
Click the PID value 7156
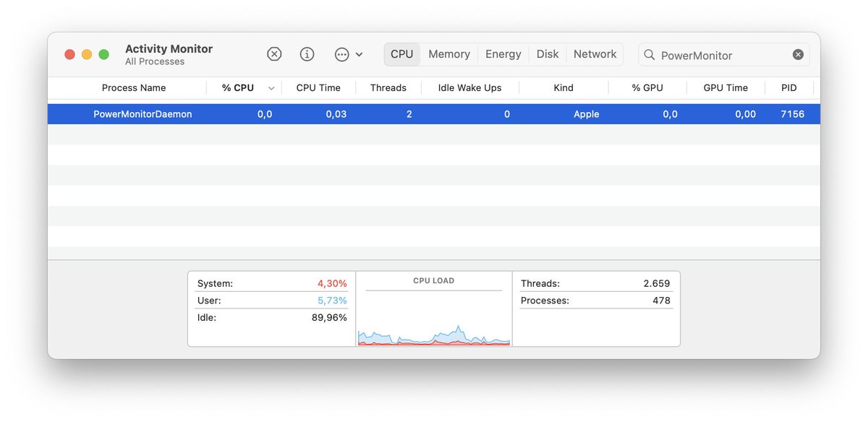tap(792, 114)
